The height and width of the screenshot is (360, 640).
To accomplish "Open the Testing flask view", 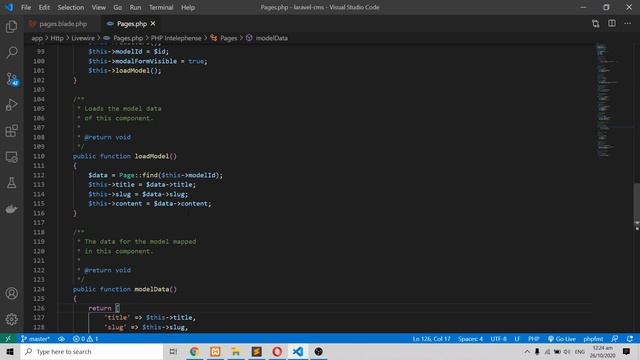I will click(x=11, y=183).
